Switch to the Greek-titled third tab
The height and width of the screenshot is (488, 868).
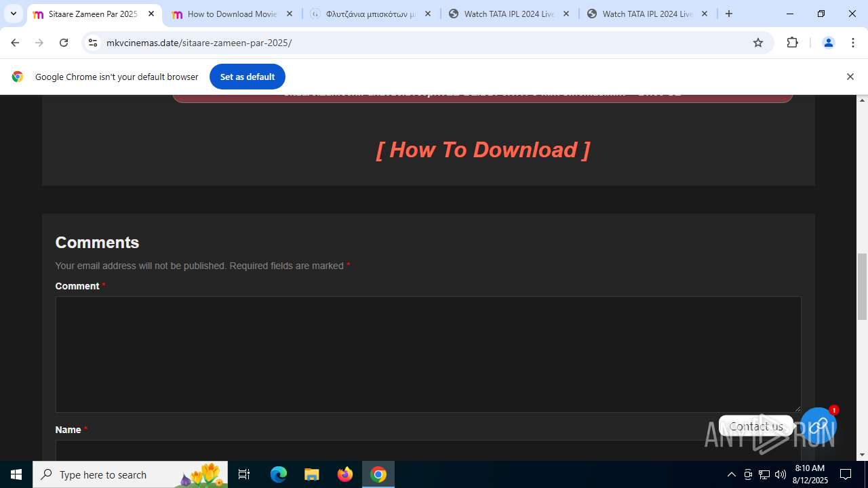371,14
